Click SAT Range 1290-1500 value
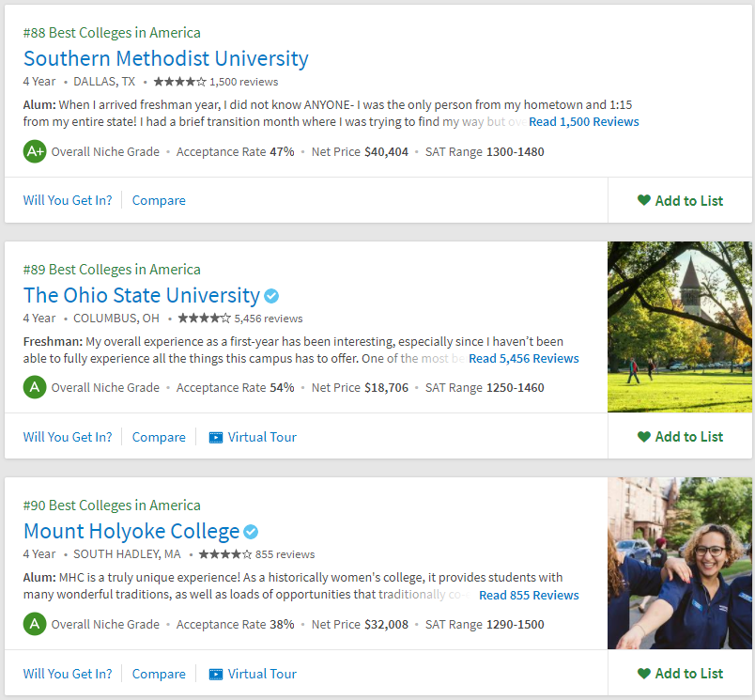 click(x=516, y=625)
